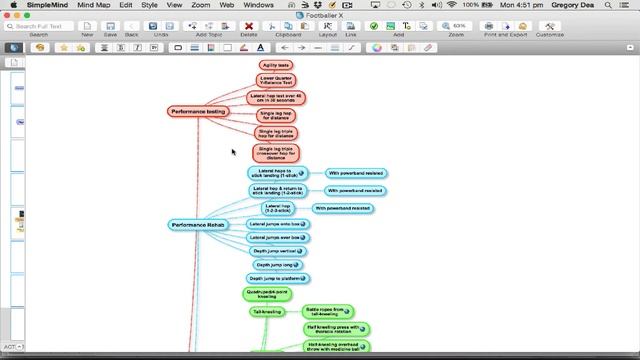The width and height of the screenshot is (640, 360).
Task: Open the Windows menu
Action: (x=258, y=5)
